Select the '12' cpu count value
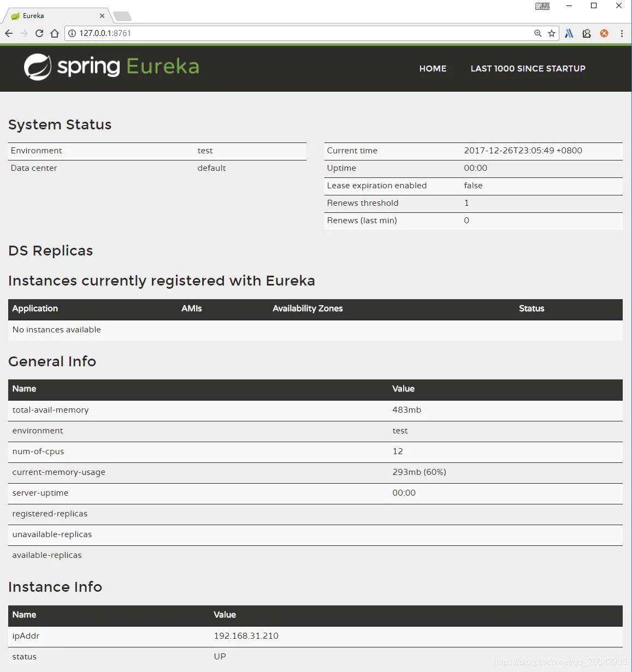This screenshot has width=632, height=672. 398,451
